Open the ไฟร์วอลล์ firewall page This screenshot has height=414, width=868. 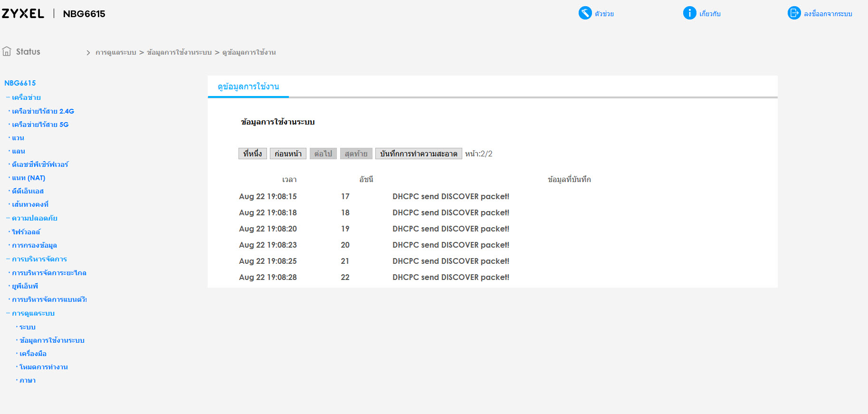pos(26,232)
